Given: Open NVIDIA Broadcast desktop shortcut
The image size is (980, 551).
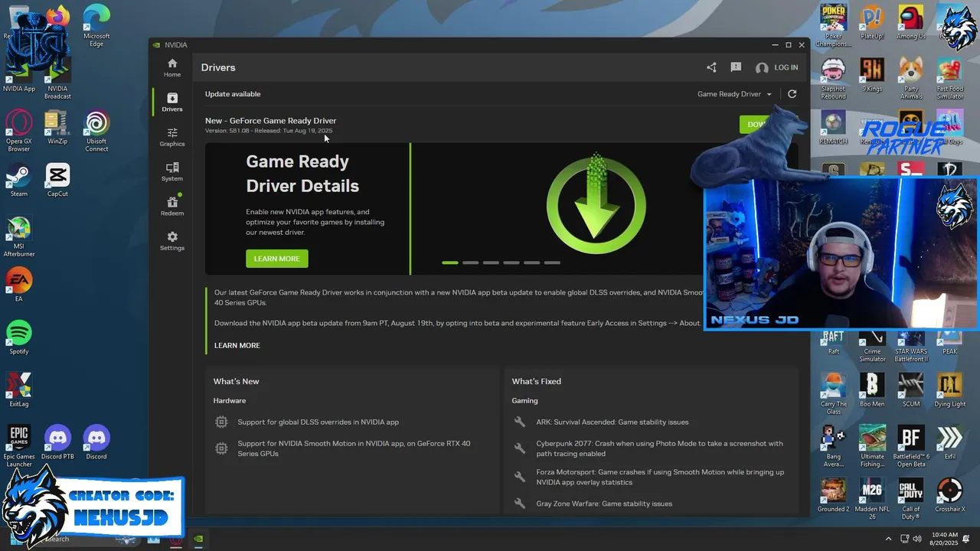Looking at the screenshot, I should 57,79.
